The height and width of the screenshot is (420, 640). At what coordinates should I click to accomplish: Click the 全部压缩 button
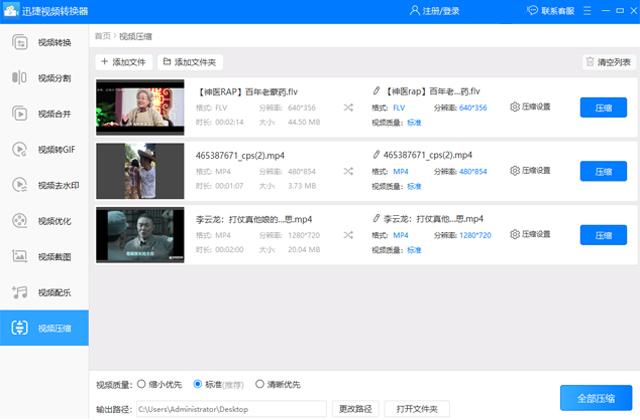coord(596,399)
